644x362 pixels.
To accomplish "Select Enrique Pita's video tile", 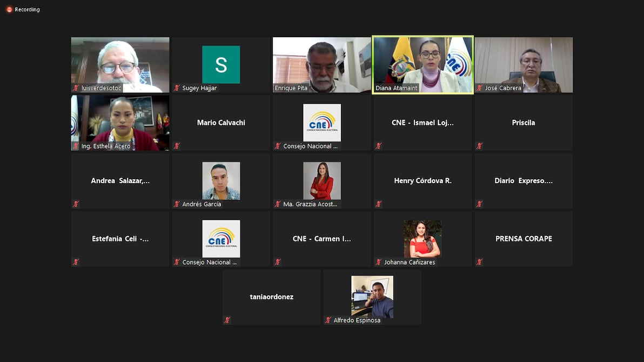I will coord(322,64).
